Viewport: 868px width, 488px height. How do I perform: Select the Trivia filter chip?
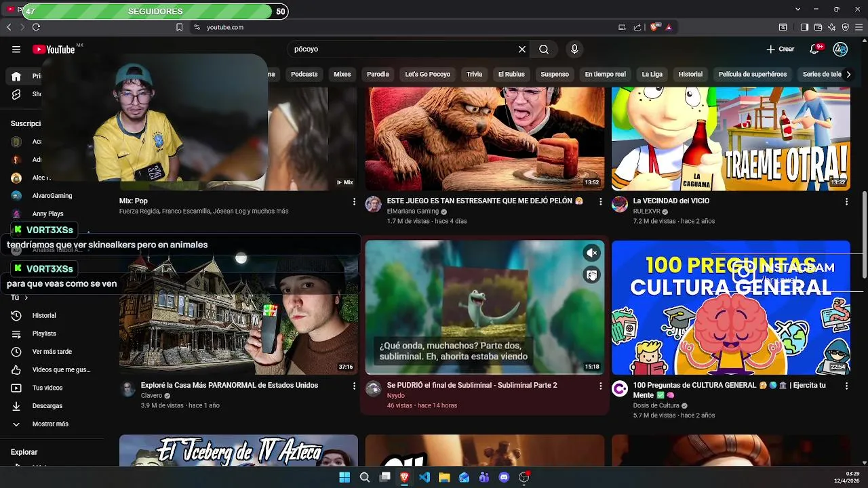pyautogui.click(x=474, y=75)
